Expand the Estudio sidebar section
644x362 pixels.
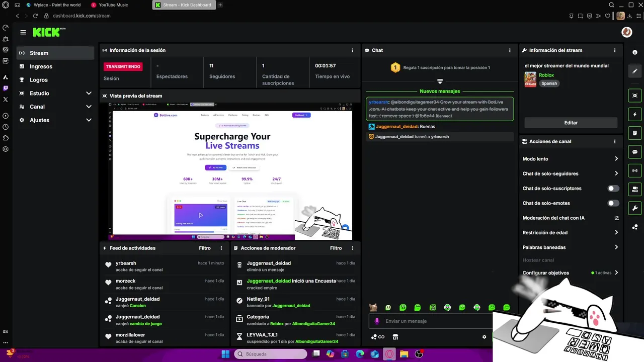(56, 93)
